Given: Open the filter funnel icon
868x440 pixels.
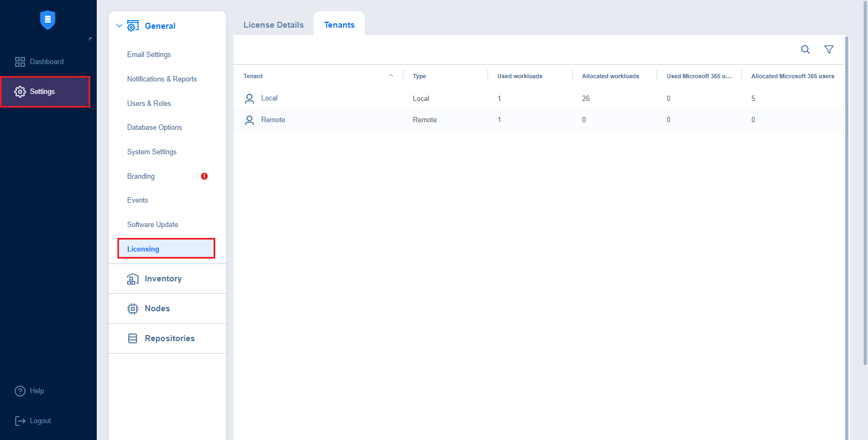Looking at the screenshot, I should pos(828,49).
